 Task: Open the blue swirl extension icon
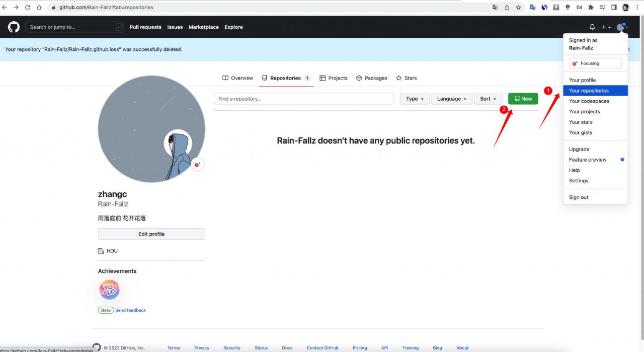coord(544,8)
